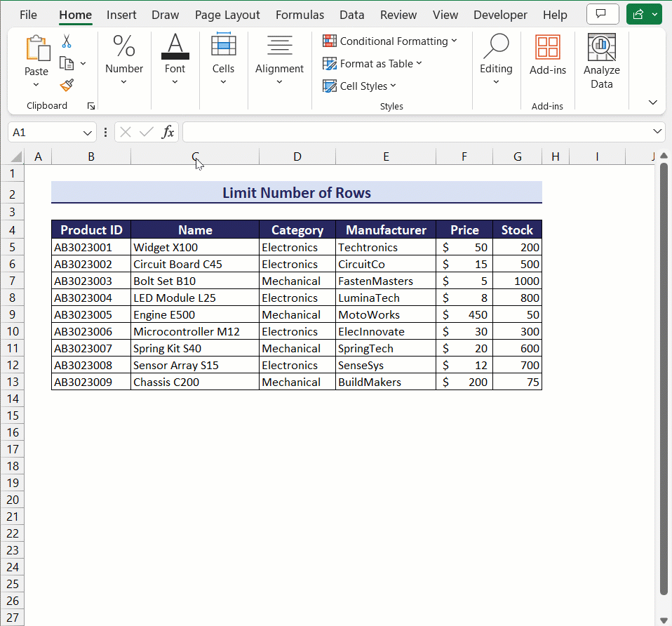Select cell 'Microcontroller M12'
The width and height of the screenshot is (672, 626).
click(x=195, y=331)
